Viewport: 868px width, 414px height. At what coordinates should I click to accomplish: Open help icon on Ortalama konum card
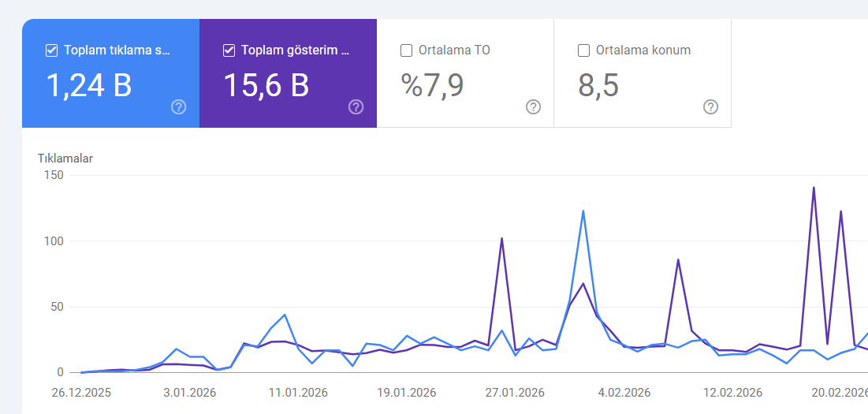click(711, 107)
